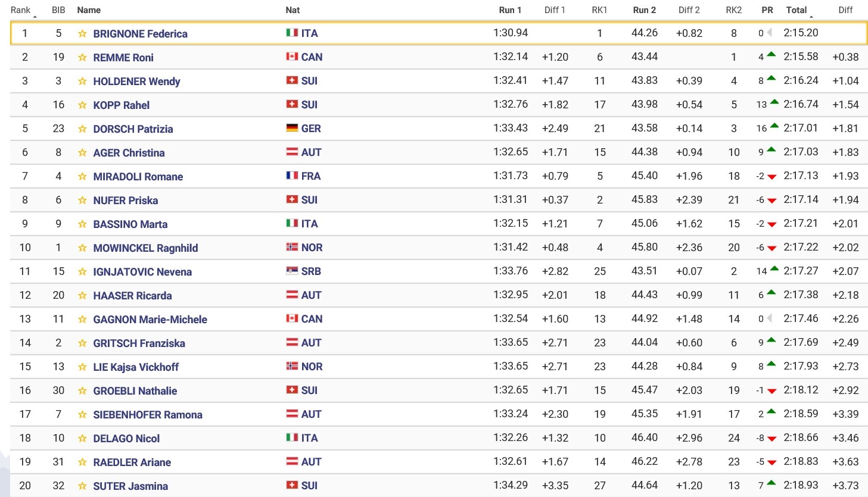Screen dimensions: 868x497
Task: Click the star icon beside SUTER Jasmina
Action: pyautogui.click(x=82, y=486)
